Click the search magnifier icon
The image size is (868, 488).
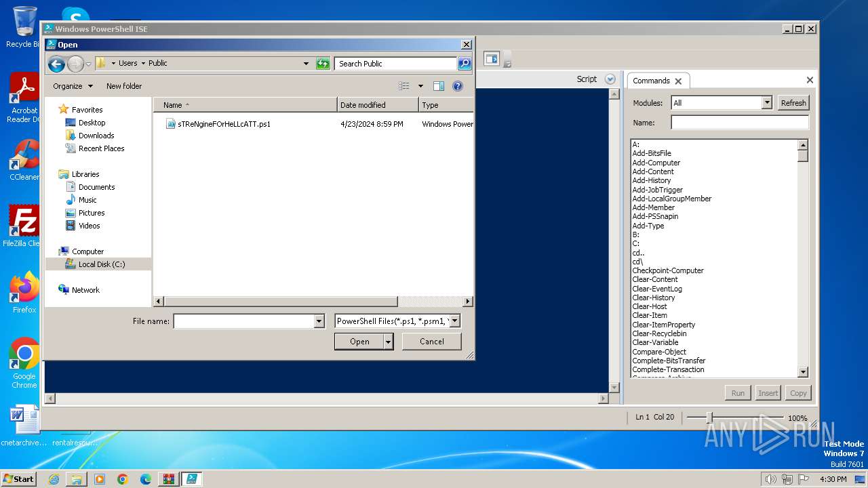tap(465, 64)
